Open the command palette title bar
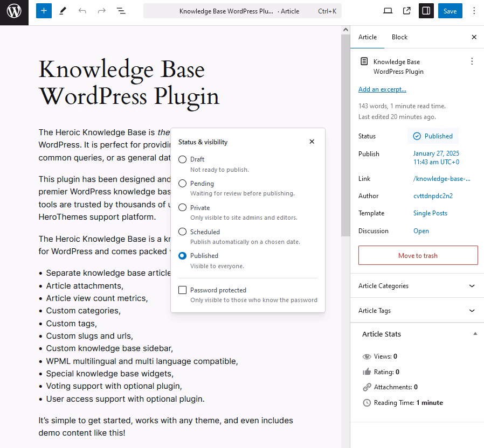The height and width of the screenshot is (448, 484). point(243,11)
